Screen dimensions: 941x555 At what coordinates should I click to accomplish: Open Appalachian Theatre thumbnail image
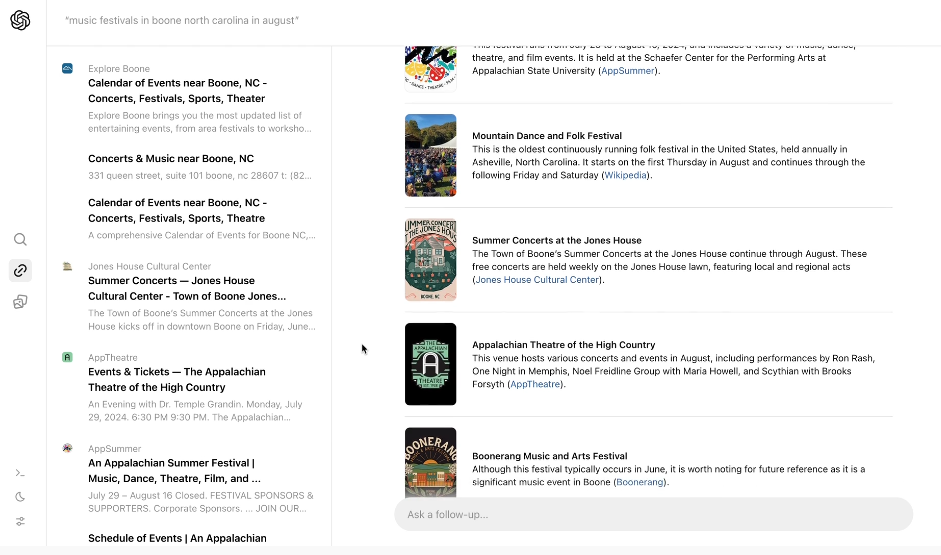point(430,364)
